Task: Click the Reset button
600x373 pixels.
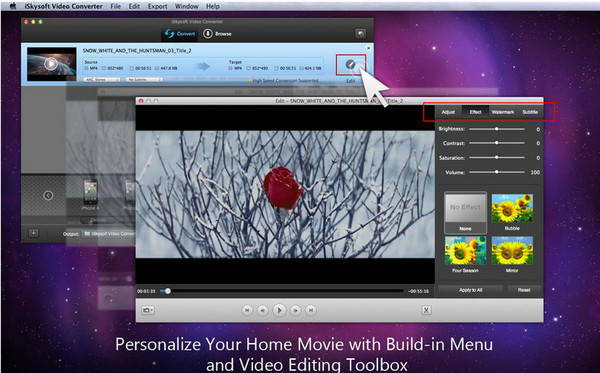Action: tap(524, 290)
